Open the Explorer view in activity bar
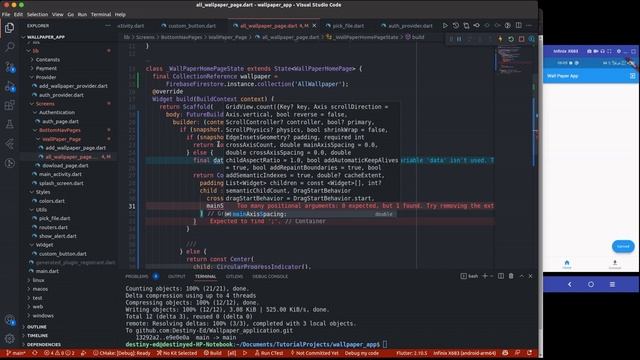This screenshot has height=360, width=640. pos(9,28)
